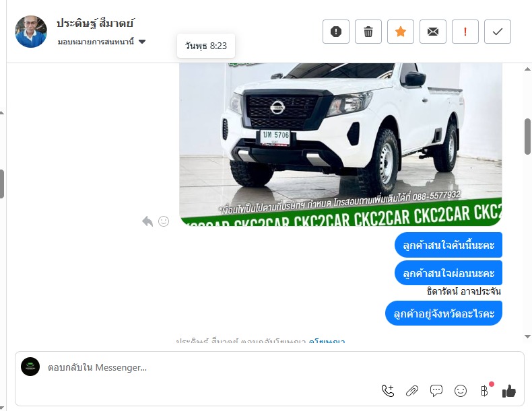The image size is (532, 411).
Task: Click chat scrollbar down arrow
Action: [527, 336]
